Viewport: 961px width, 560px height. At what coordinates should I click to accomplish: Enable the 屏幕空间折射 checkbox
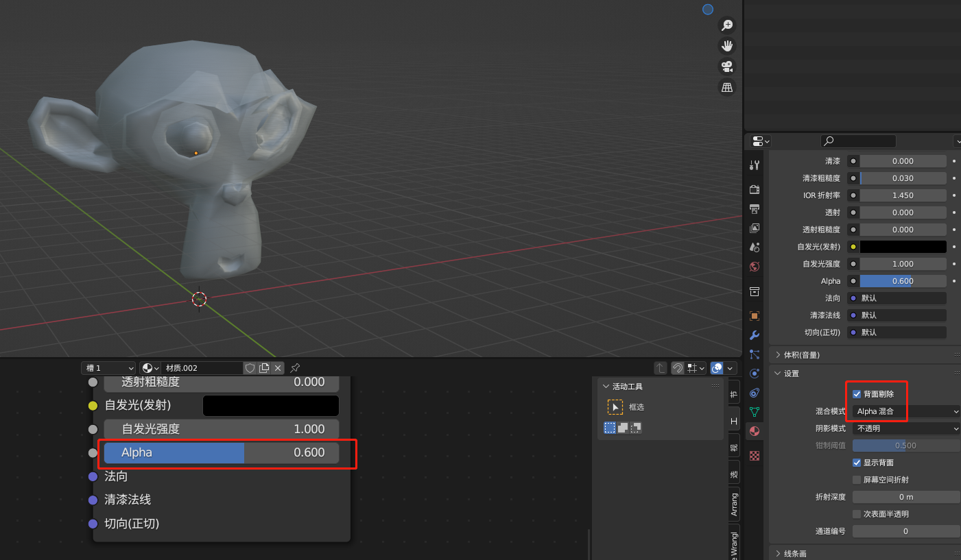[857, 480]
